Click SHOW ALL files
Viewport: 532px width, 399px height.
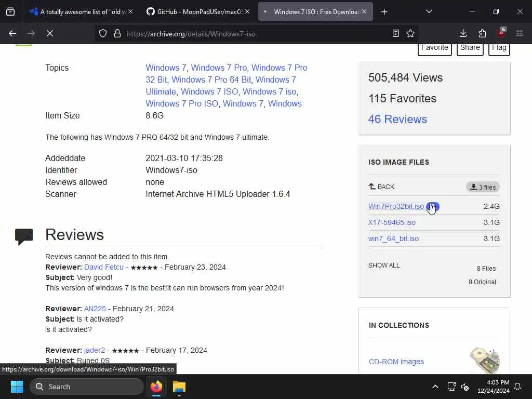[x=384, y=265]
